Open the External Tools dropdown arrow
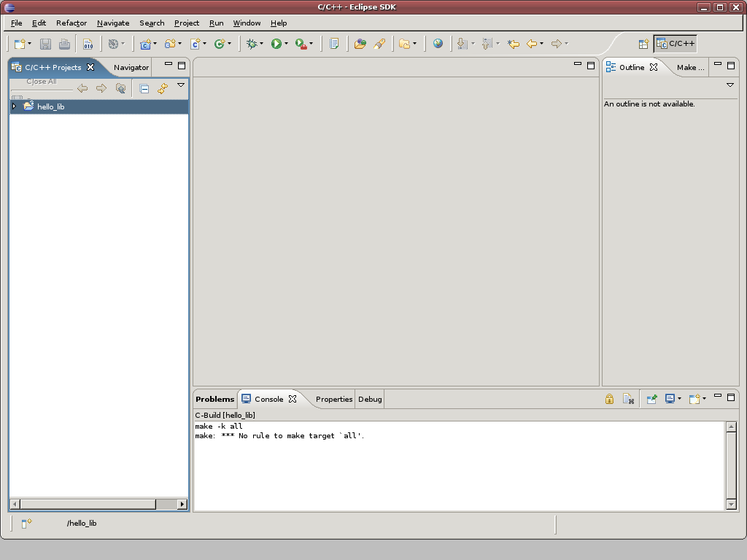Screen dimensions: 747x560 coord(311,44)
